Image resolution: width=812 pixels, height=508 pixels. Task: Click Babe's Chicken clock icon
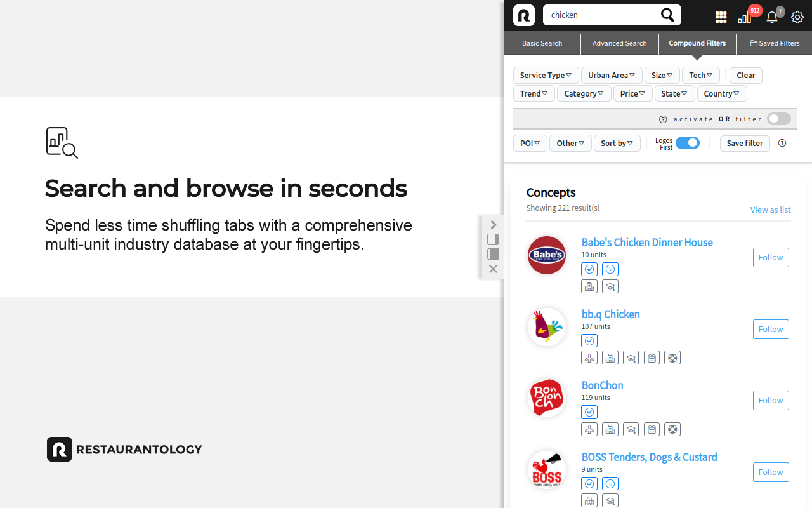pos(610,269)
